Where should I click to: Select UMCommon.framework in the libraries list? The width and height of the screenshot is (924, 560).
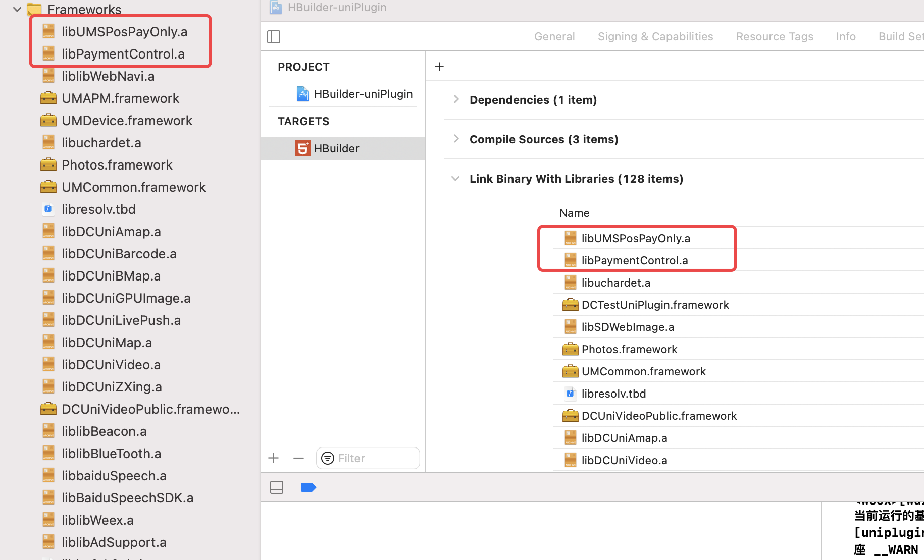(644, 371)
